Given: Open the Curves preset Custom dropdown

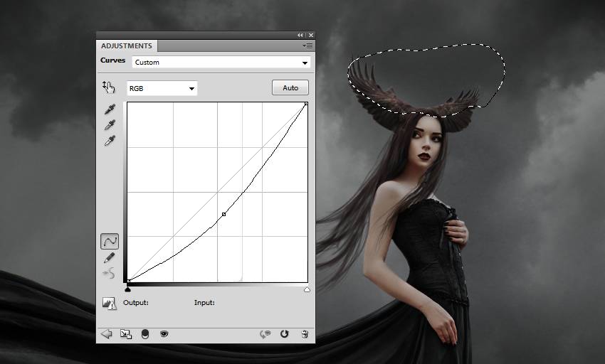Looking at the screenshot, I should pyautogui.click(x=221, y=63).
